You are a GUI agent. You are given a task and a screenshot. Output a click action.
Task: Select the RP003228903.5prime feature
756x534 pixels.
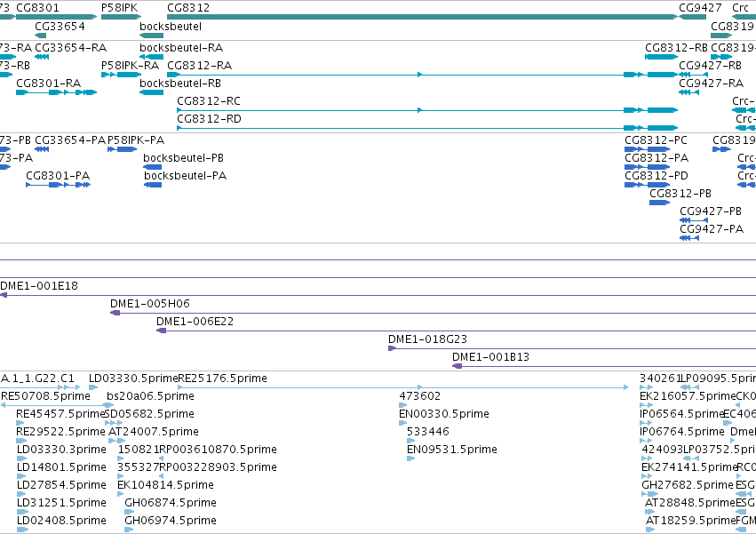(x=162, y=476)
